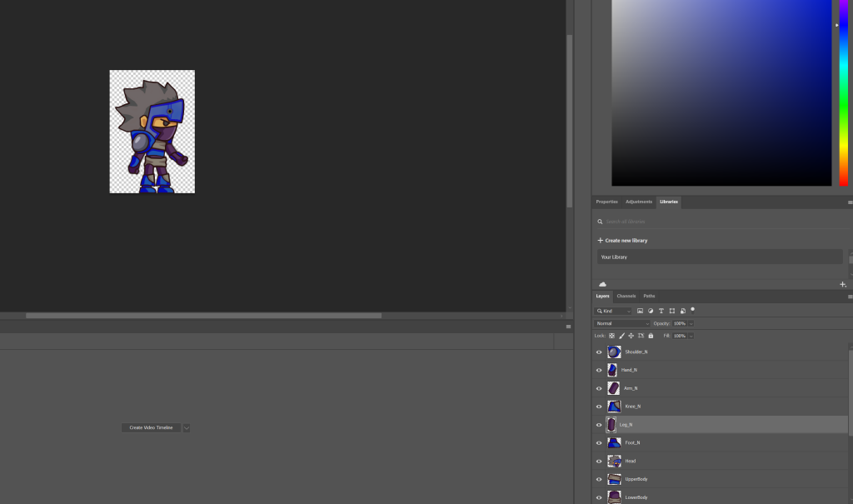Click lock position move icon
This screenshot has width=853, height=504.
pyautogui.click(x=631, y=336)
